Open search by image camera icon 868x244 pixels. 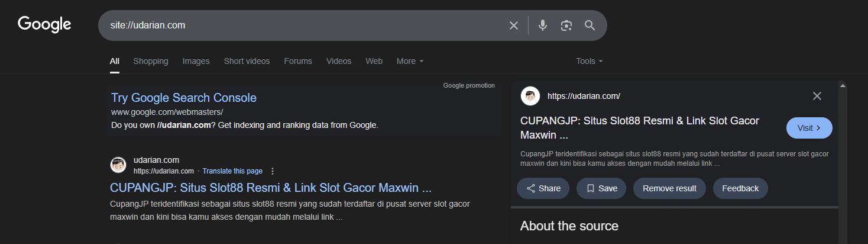(x=566, y=25)
